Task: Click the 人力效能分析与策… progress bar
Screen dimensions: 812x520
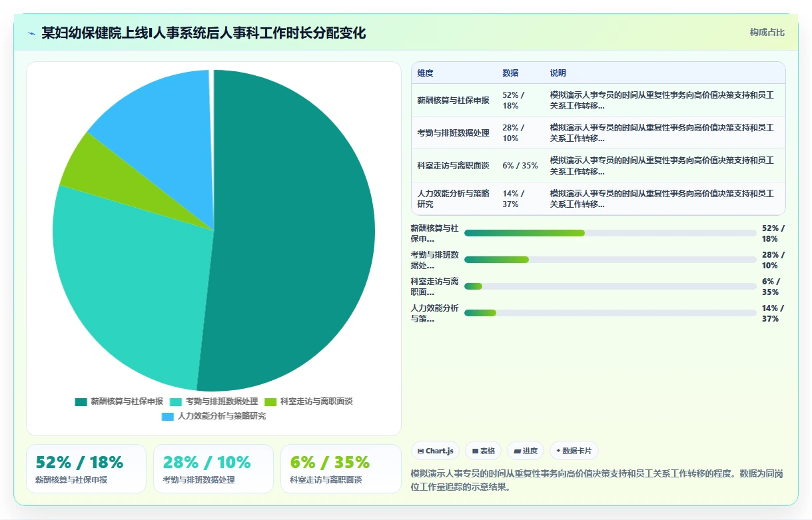Action: click(610, 313)
